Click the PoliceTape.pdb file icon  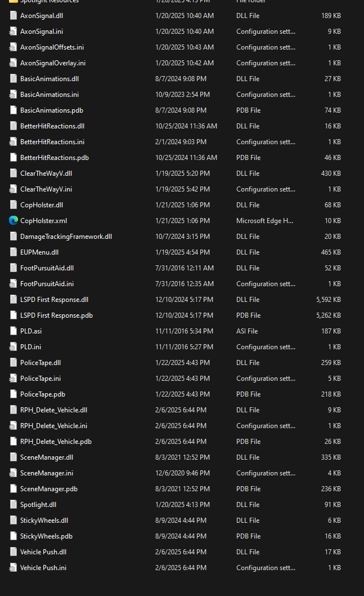tap(14, 394)
